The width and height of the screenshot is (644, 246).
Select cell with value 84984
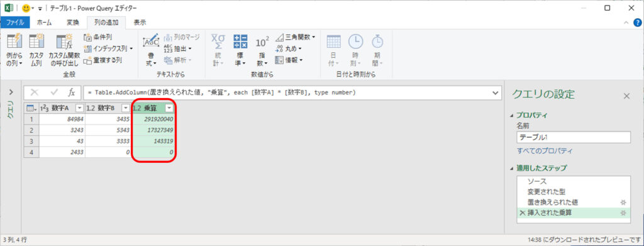pyautogui.click(x=62, y=119)
